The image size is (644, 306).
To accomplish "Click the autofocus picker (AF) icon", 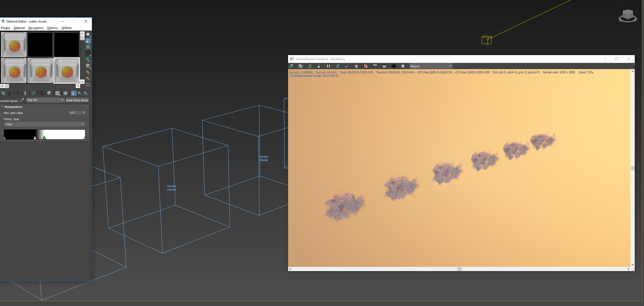I will [347, 66].
